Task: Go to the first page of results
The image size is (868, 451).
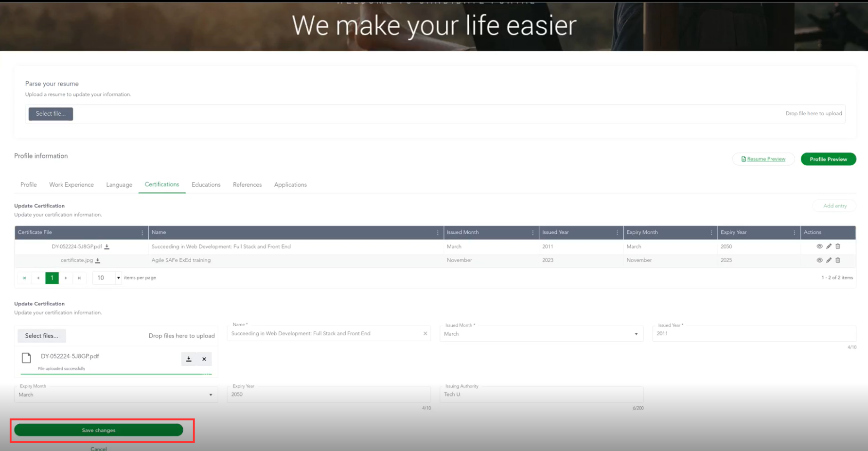Action: [x=24, y=278]
